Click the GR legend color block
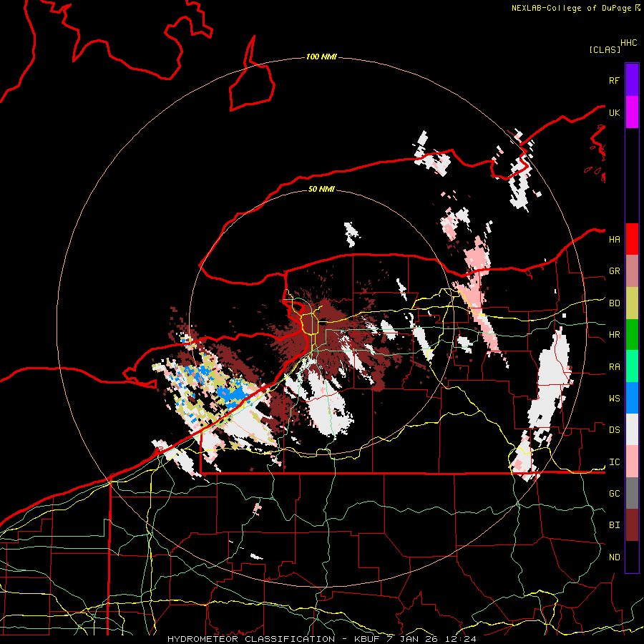This screenshot has width=644, height=644. click(x=632, y=271)
